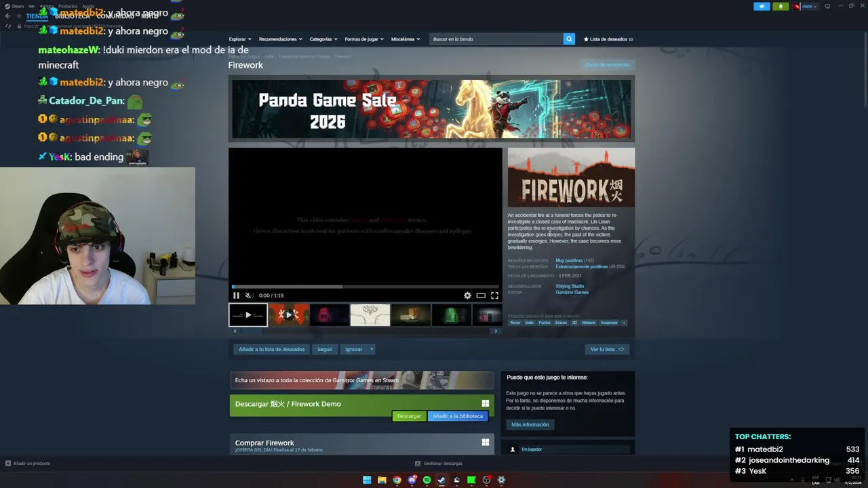Select the white sketch screenshot thumbnail
Image resolution: width=868 pixels, height=488 pixels.
coord(370,315)
